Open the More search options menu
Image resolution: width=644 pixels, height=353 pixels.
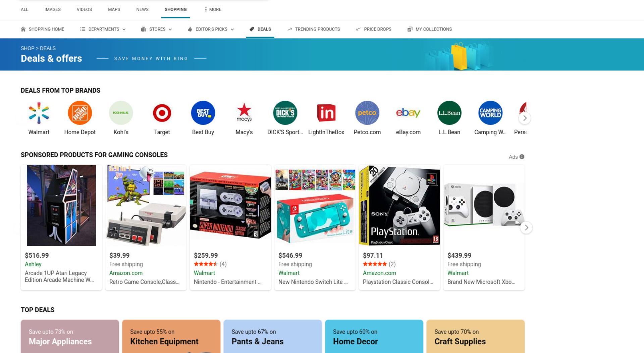point(213,9)
